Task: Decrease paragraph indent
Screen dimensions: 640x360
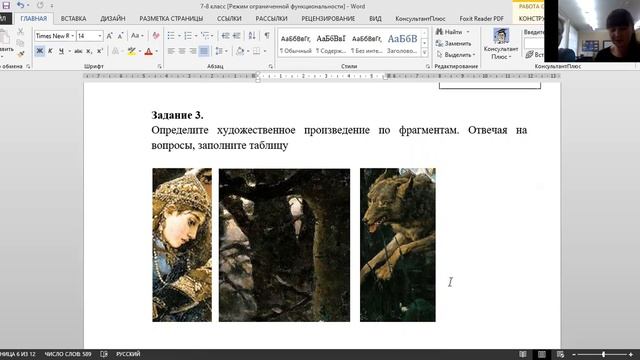Action: (x=225, y=36)
